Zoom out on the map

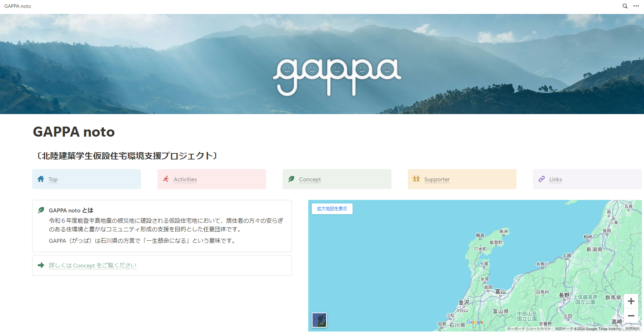(631, 316)
